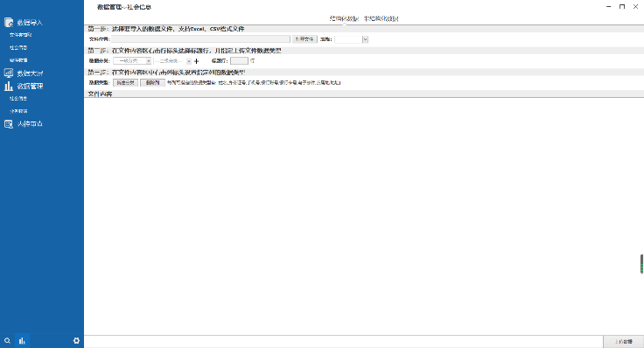Screen dimensions: 644x348
Task: Click the plus icon next to 二级分类 dropdown
Action: click(196, 61)
